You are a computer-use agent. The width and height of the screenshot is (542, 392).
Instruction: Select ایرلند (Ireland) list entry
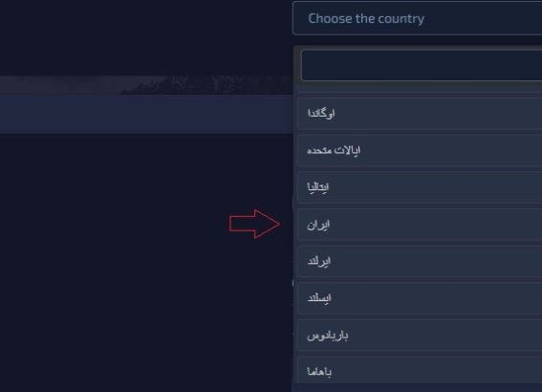[x=420, y=261]
